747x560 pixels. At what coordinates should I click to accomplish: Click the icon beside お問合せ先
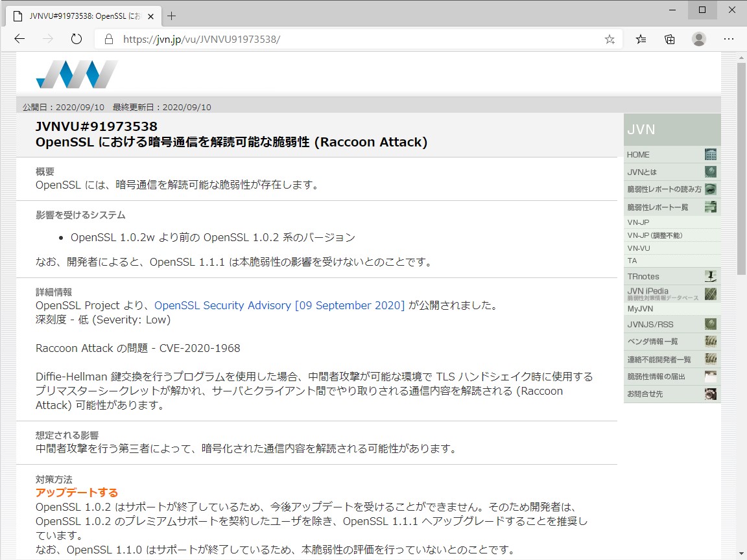[710, 394]
